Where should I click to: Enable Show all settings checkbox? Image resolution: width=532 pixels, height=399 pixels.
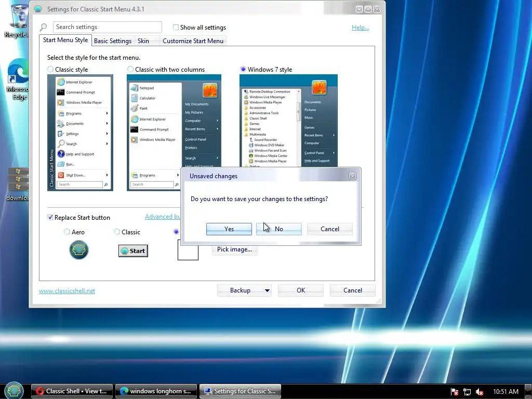pos(176,28)
